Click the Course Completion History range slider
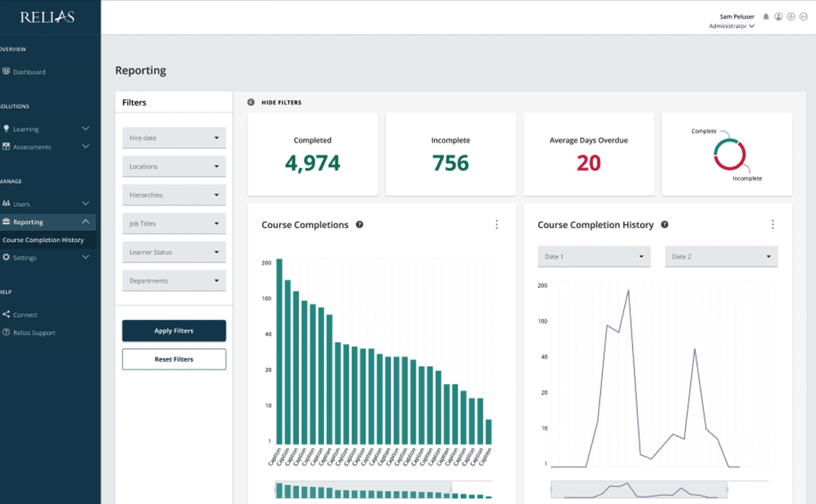Screen dimensions: 816x504 pyautogui.click(x=639, y=490)
